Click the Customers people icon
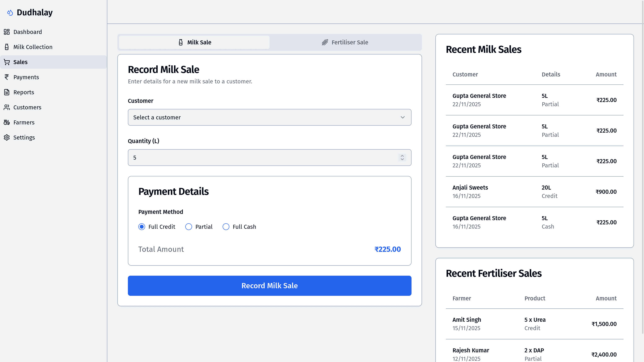The width and height of the screenshot is (644, 362). pyautogui.click(x=7, y=107)
